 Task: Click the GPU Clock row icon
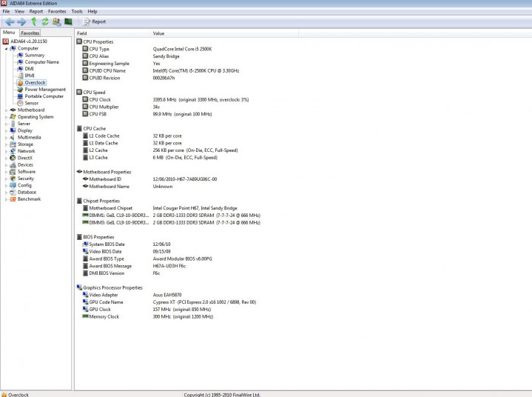[86, 310]
